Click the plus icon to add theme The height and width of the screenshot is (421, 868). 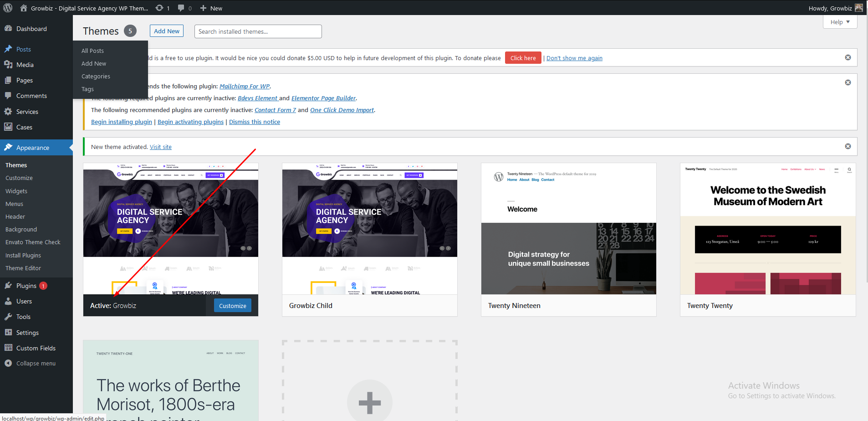pos(370,402)
